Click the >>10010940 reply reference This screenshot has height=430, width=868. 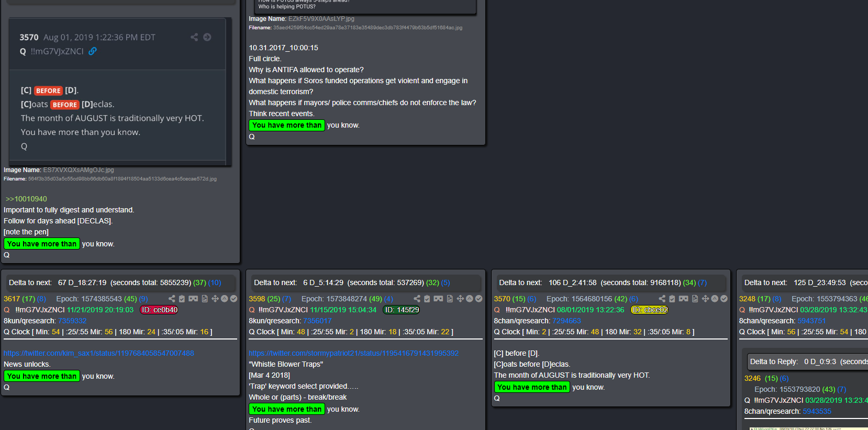pos(26,199)
